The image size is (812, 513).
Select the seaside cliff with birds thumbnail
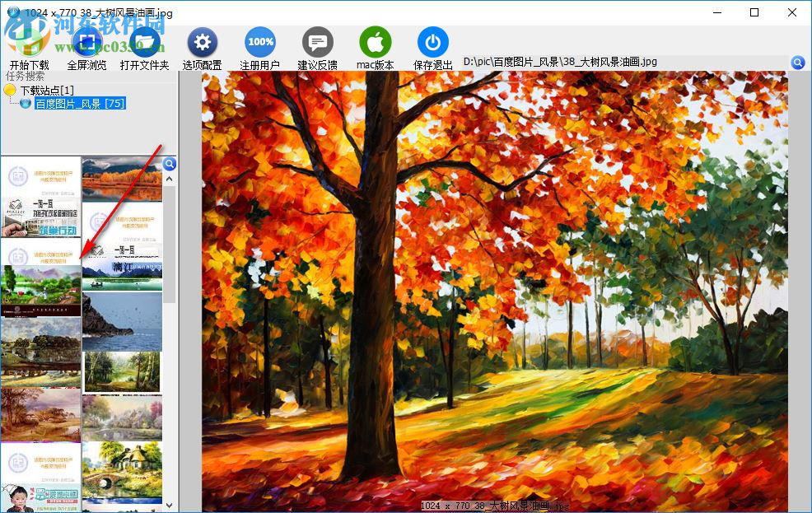122,321
